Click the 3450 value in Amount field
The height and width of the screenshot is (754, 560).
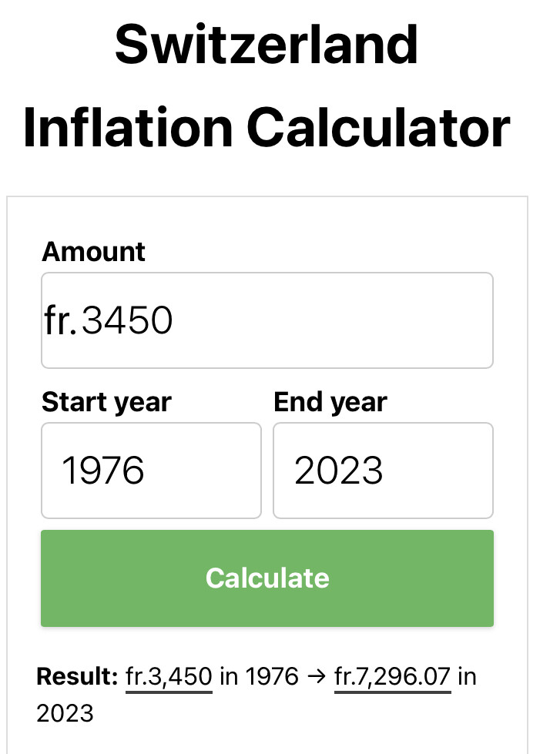click(x=127, y=320)
